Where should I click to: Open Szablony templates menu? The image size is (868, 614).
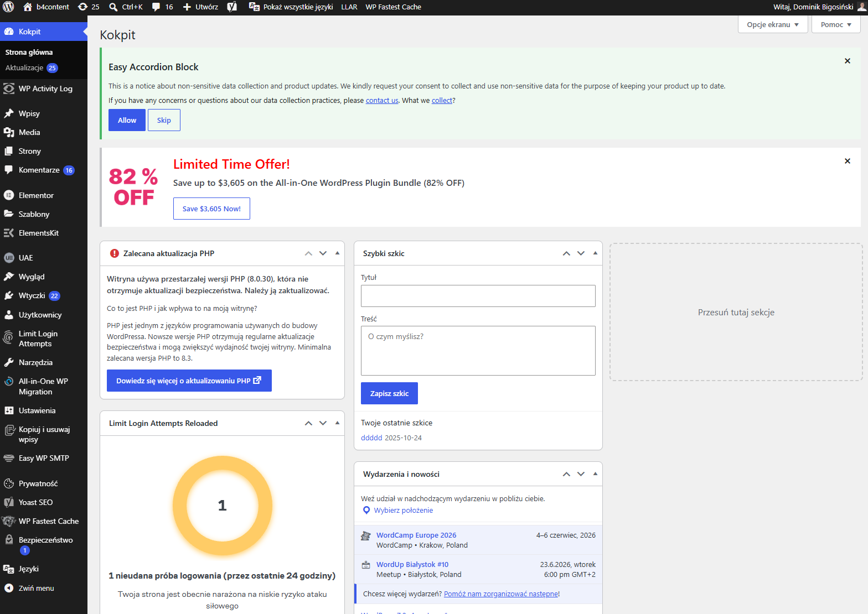coord(44,214)
